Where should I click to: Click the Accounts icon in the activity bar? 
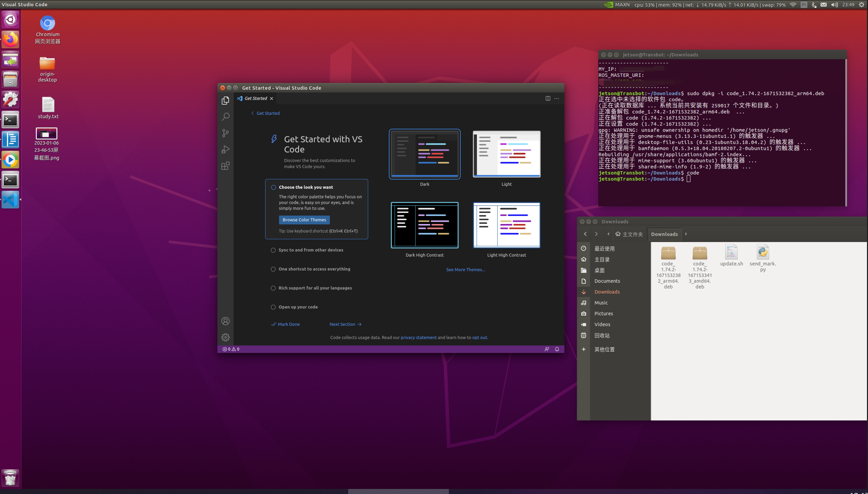[x=225, y=321]
